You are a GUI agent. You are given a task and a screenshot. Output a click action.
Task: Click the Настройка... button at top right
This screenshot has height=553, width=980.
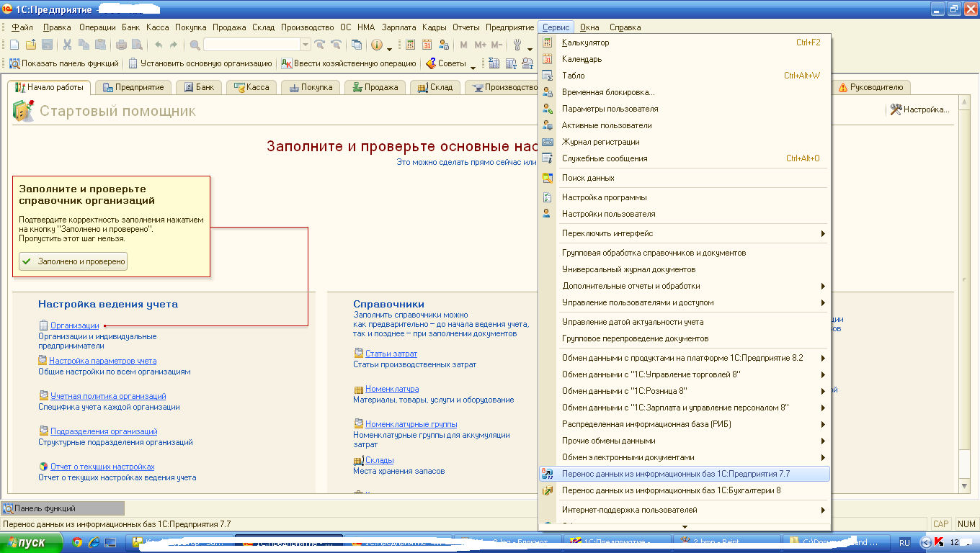point(919,109)
